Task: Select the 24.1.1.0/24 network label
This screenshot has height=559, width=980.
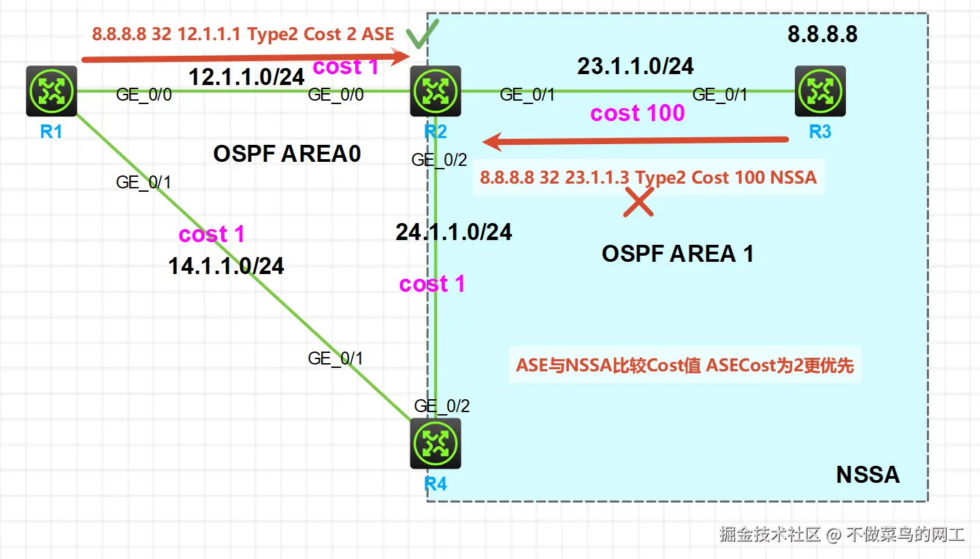Action: 454,232
